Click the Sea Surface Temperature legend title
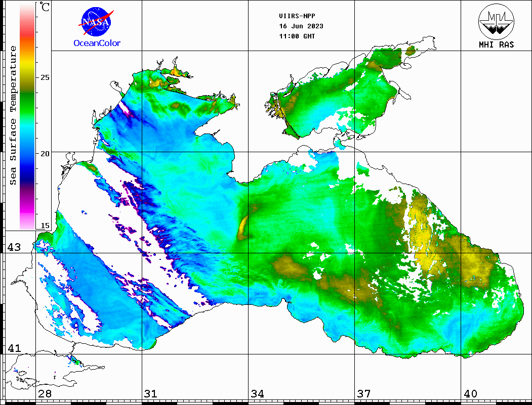Screen dimensions: 532x405 (x=13, y=115)
